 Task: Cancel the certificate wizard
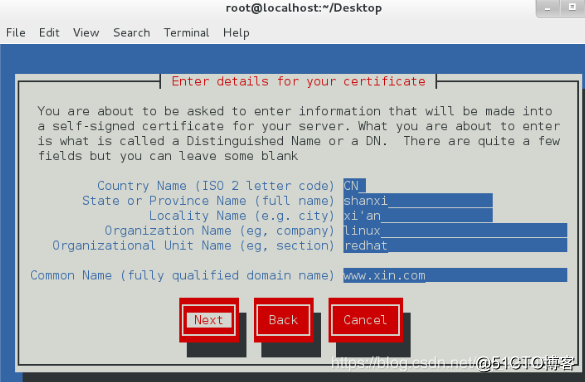[365, 320]
